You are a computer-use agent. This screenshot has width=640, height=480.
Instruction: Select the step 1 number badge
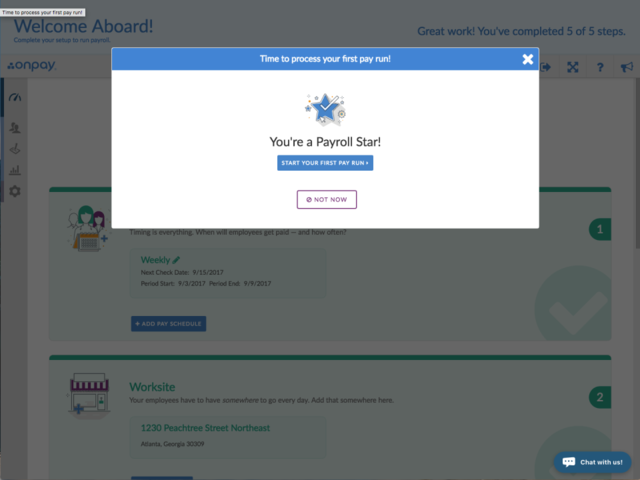point(600,229)
